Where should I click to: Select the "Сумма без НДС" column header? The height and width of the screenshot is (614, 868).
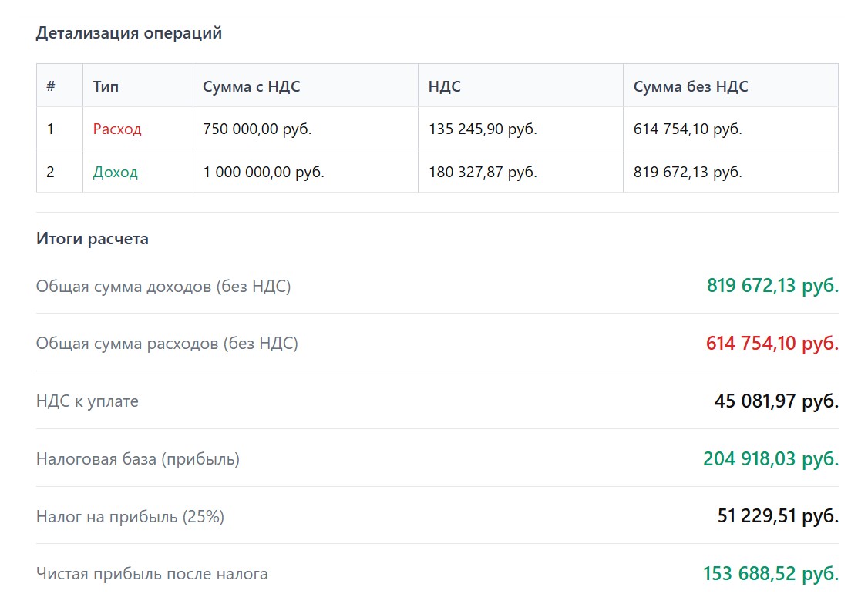(690, 86)
